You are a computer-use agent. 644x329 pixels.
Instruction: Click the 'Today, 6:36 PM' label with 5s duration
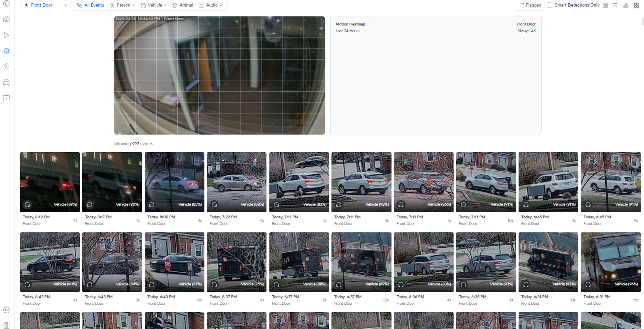pos(473,297)
